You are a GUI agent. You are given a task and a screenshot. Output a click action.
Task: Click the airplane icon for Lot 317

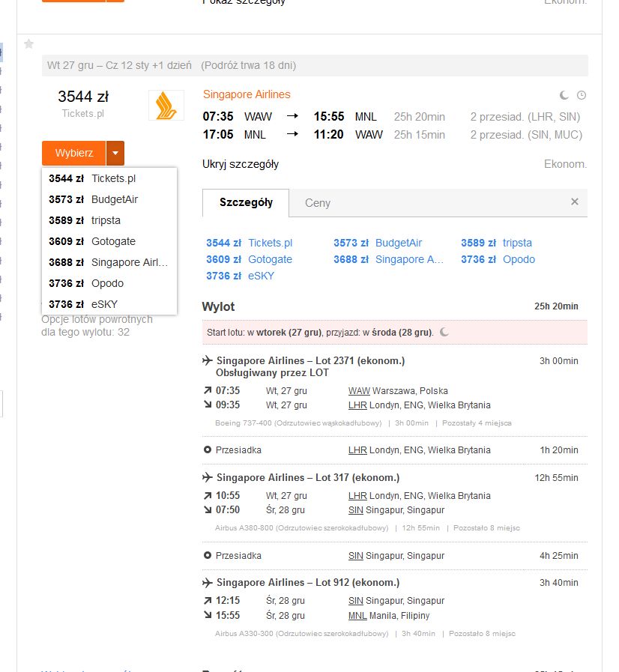208,477
